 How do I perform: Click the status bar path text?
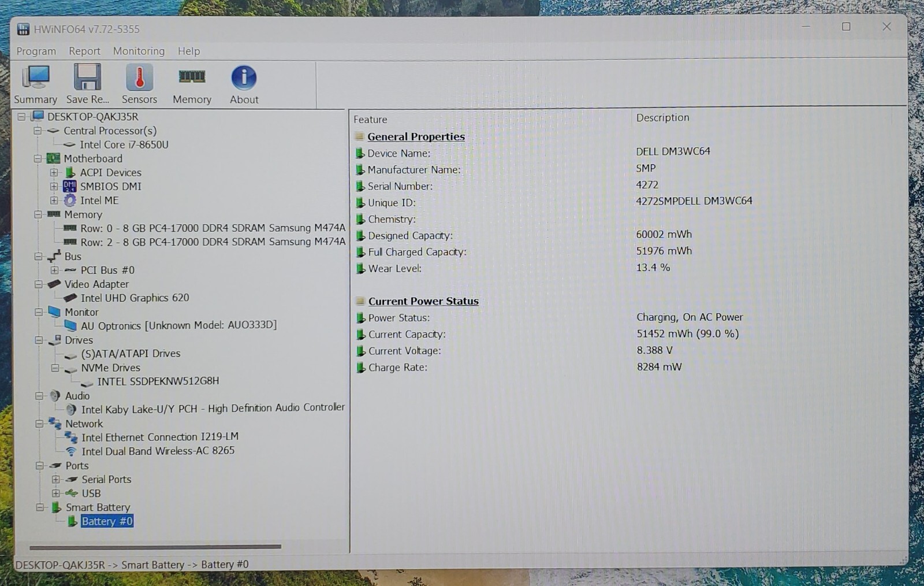pyautogui.click(x=132, y=565)
